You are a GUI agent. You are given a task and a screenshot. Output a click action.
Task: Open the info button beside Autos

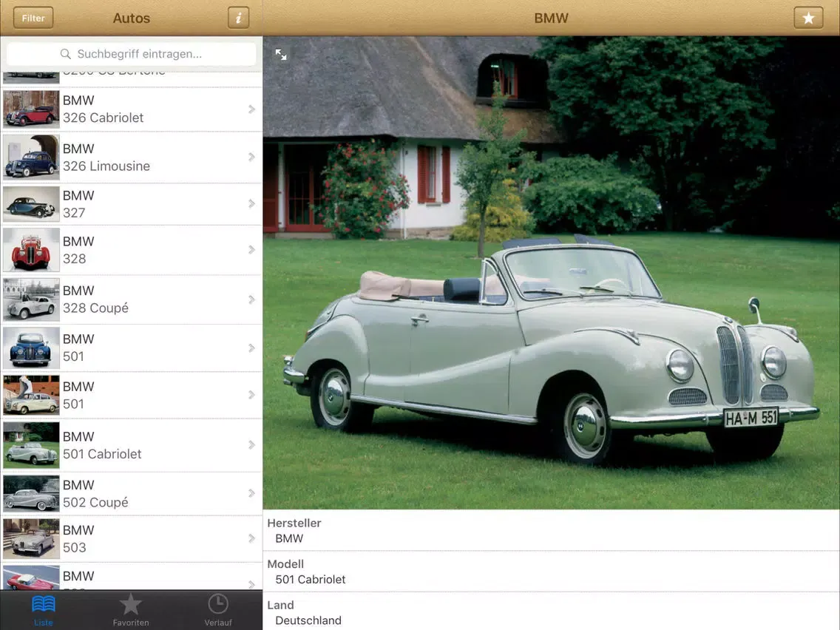coord(238,18)
